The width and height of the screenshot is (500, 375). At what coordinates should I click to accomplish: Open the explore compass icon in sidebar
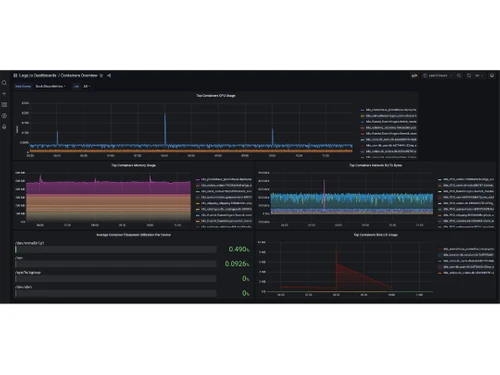click(4, 116)
